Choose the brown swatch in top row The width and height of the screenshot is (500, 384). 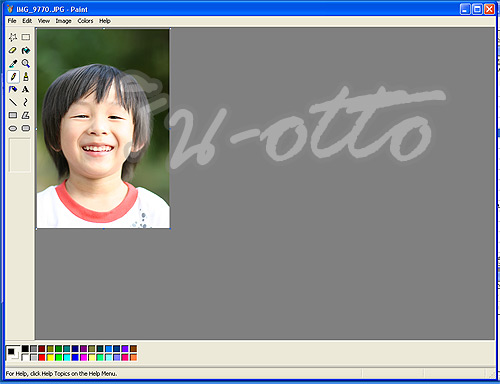(133, 349)
